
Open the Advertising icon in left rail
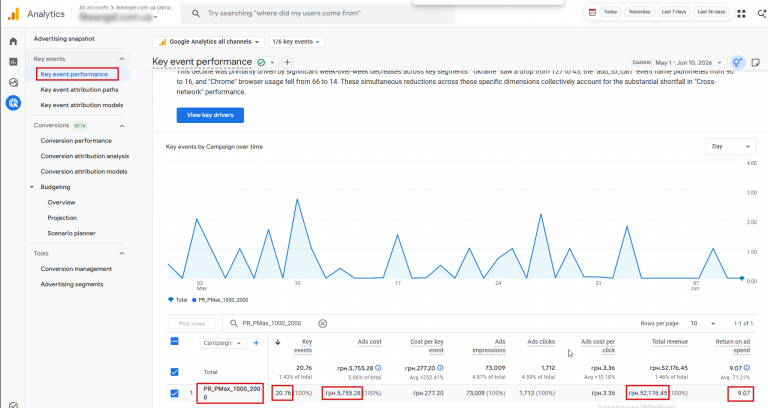[x=13, y=103]
